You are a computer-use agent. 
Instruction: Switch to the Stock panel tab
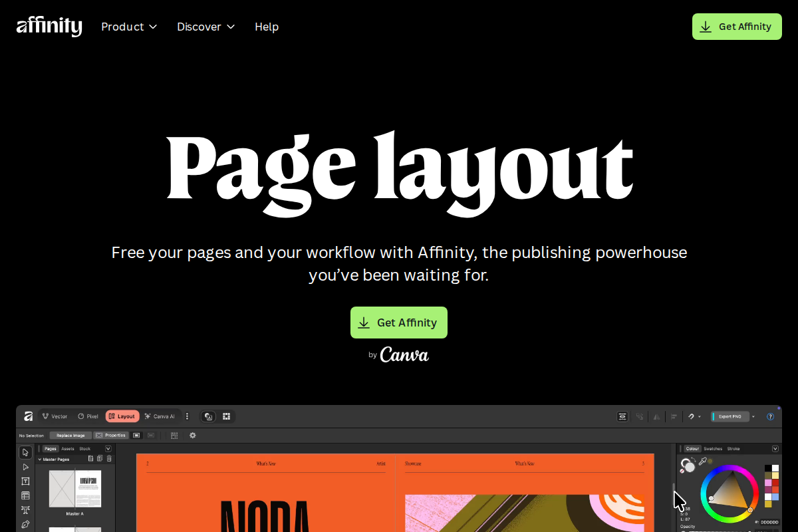click(85, 449)
